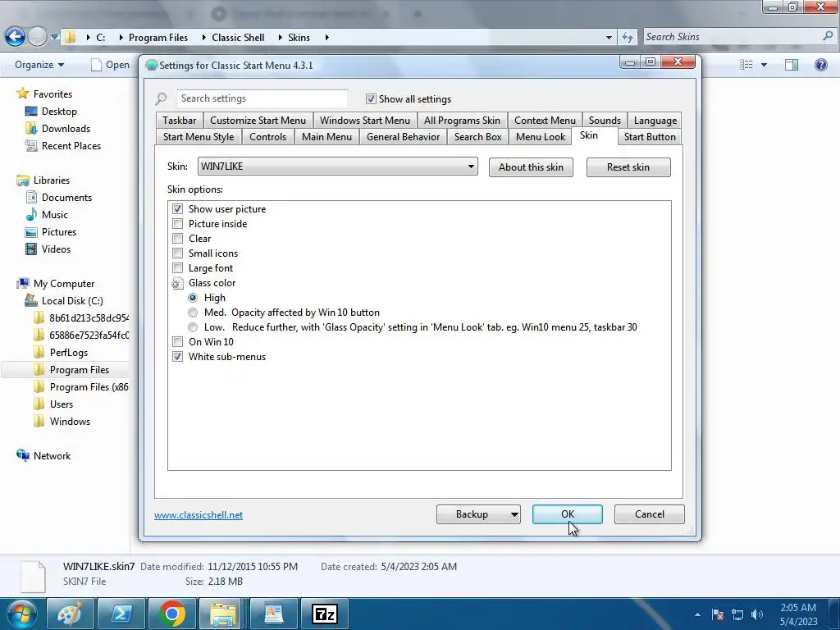Viewport: 840px width, 630px height.
Task: Click the Network icon in sidebar
Action: pyautogui.click(x=23, y=455)
